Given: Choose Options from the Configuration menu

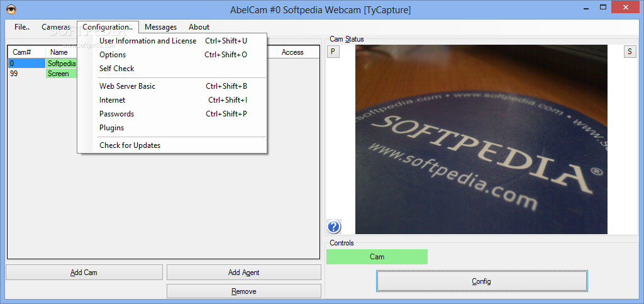Looking at the screenshot, I should tap(172, 55).
